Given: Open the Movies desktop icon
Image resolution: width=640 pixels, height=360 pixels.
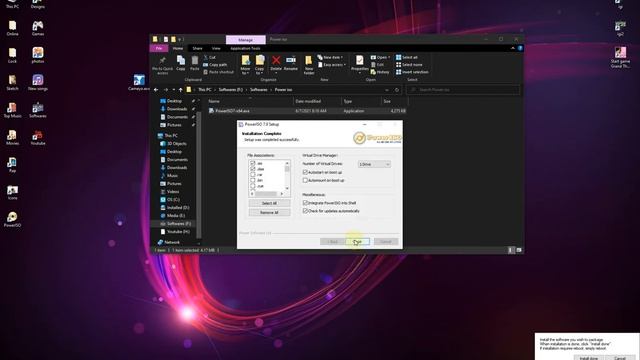Looking at the screenshot, I should click(12, 138).
